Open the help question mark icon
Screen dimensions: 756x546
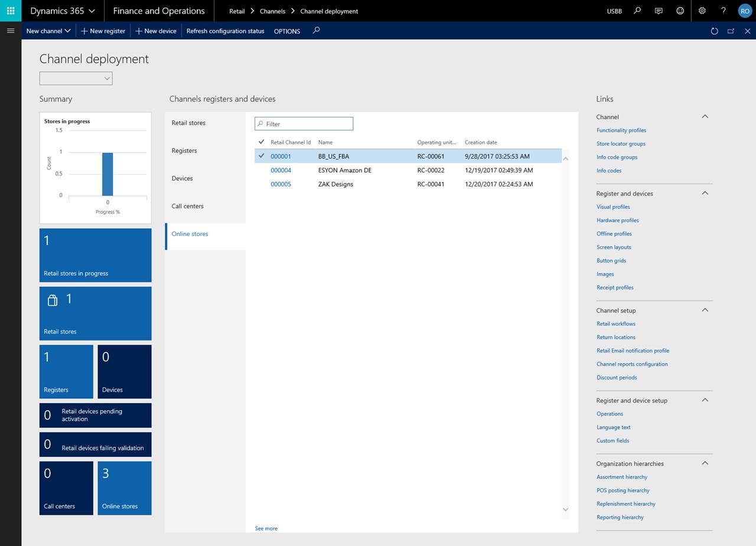tap(724, 11)
